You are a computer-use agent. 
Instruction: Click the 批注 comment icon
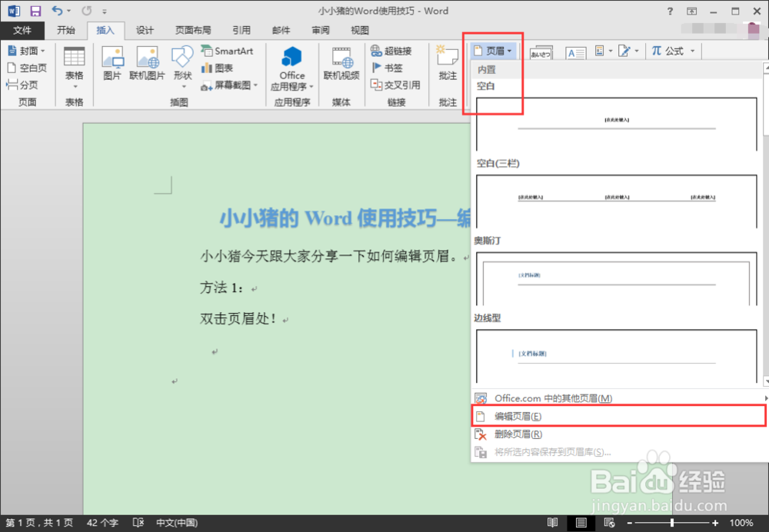coord(448,63)
